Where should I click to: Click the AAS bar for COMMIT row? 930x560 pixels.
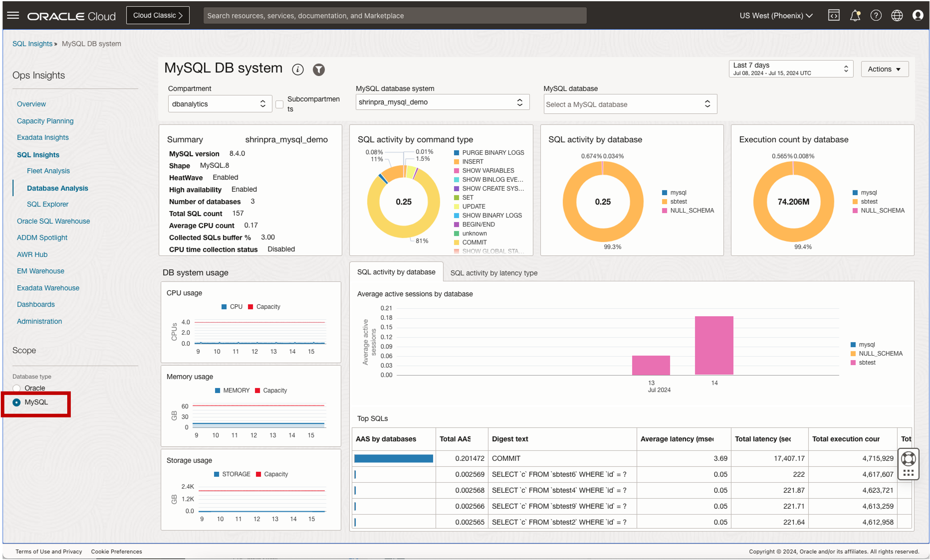pos(393,458)
